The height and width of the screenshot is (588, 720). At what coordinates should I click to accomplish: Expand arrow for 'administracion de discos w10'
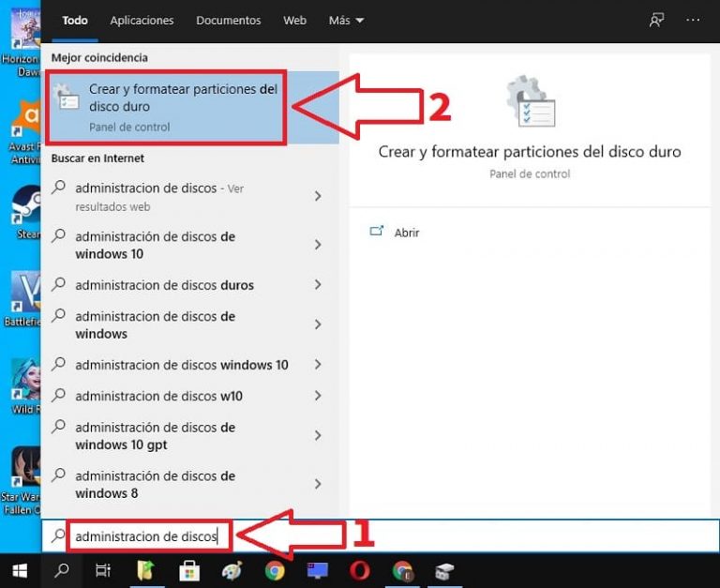click(318, 396)
